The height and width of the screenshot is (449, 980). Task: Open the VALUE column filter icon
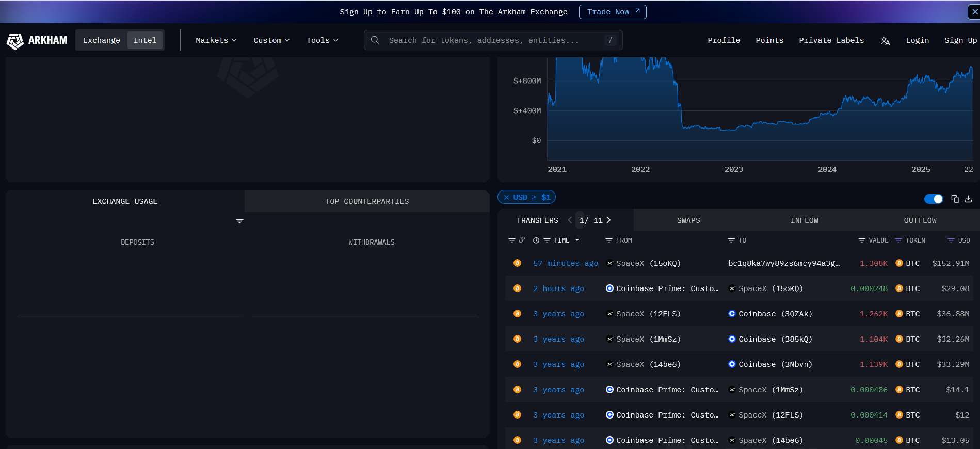pos(862,240)
